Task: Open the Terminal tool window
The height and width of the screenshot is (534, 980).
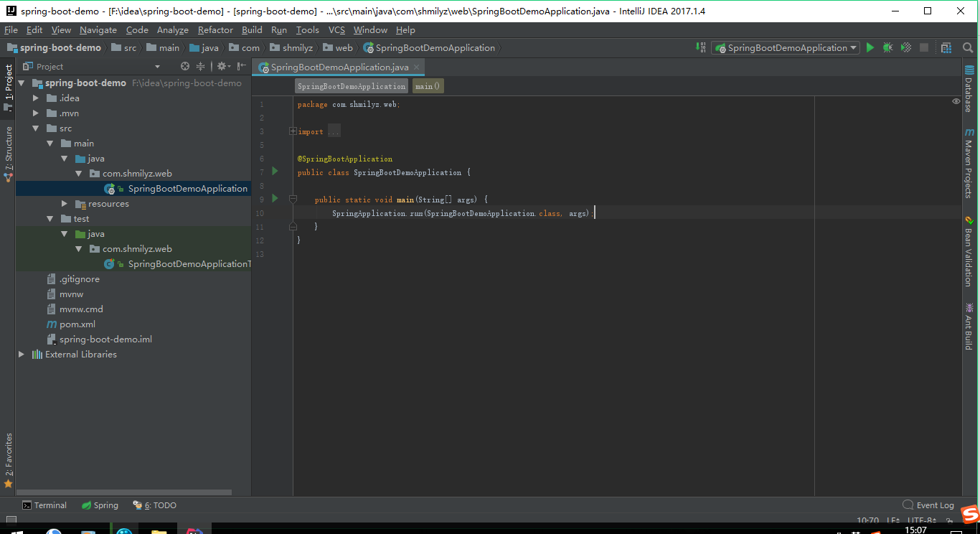Action: pos(44,505)
